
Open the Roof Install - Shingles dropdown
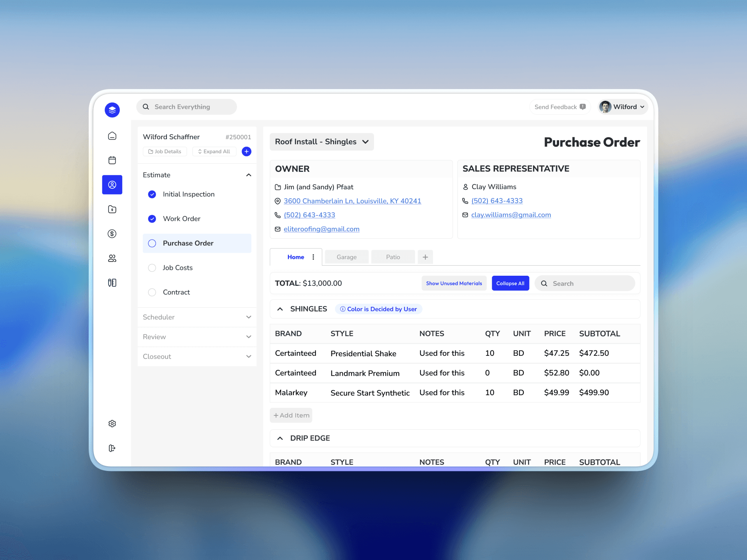click(x=321, y=142)
